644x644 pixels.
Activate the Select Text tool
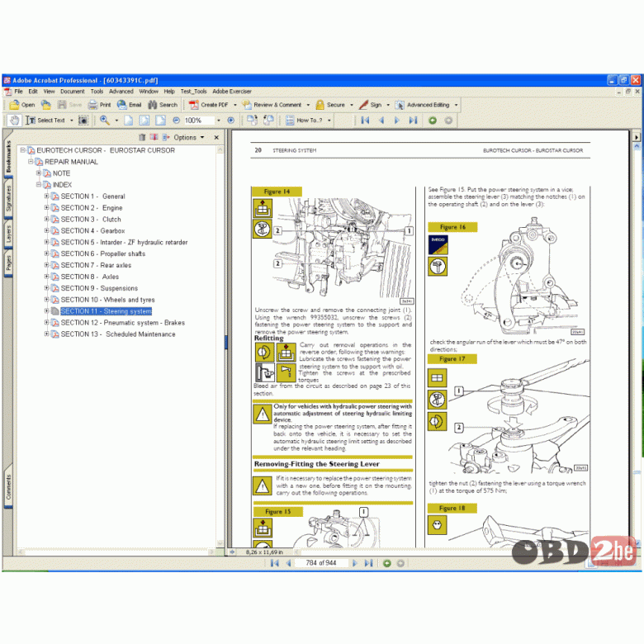tap(45, 121)
